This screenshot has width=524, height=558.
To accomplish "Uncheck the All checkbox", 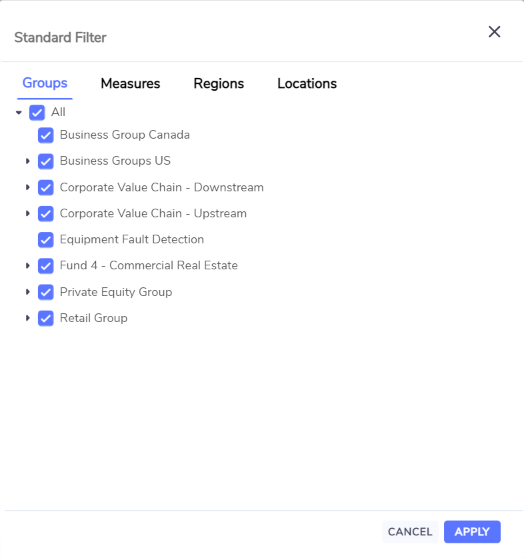I will [x=37, y=112].
